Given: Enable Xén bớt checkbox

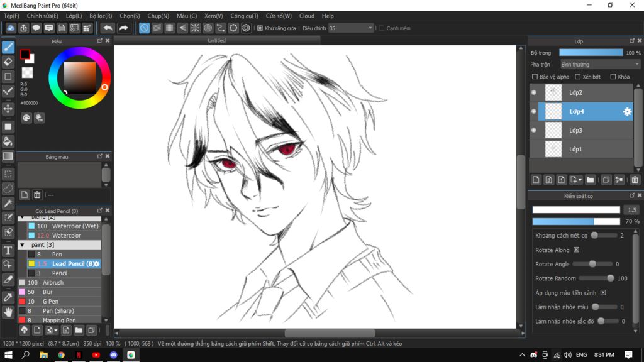Looking at the screenshot, I should (x=578, y=77).
